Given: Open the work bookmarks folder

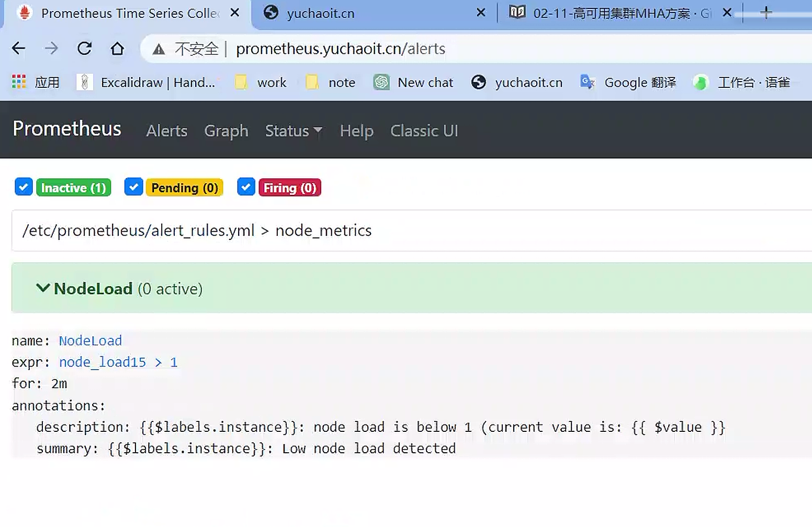Looking at the screenshot, I should tap(261, 82).
